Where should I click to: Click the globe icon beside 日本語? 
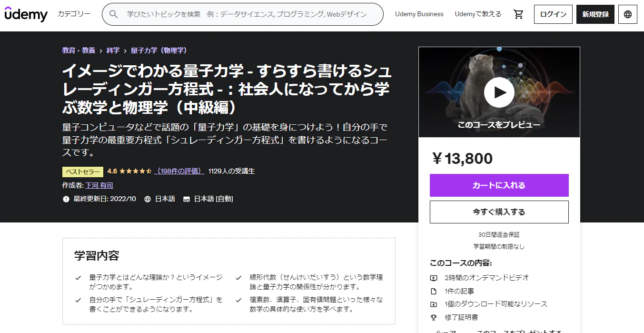(148, 199)
